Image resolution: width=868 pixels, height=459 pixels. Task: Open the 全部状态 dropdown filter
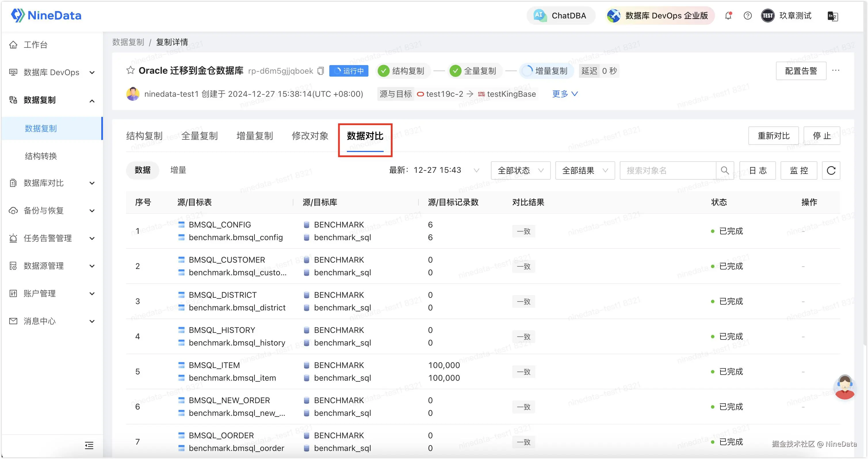tap(520, 170)
